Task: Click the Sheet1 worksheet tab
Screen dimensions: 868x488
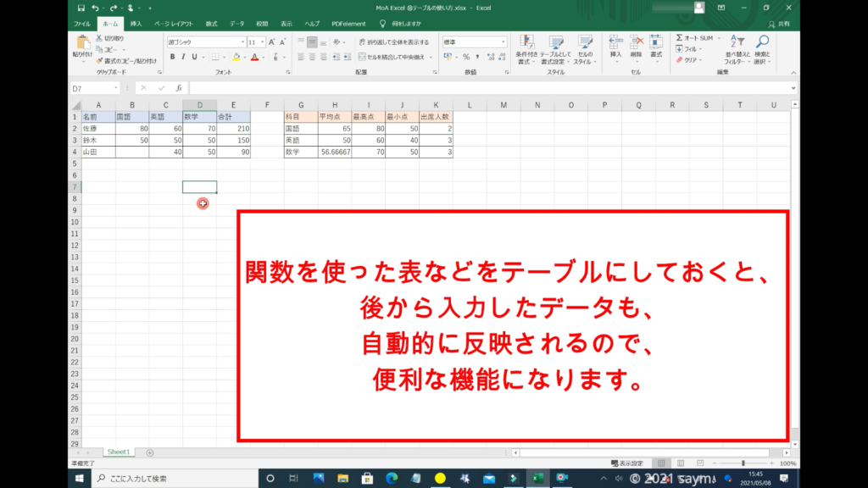Action: point(118,452)
